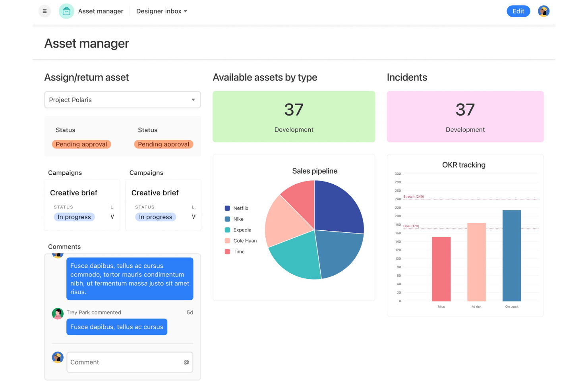Click the Nike legend color swatch
588x392 pixels.
click(x=227, y=219)
